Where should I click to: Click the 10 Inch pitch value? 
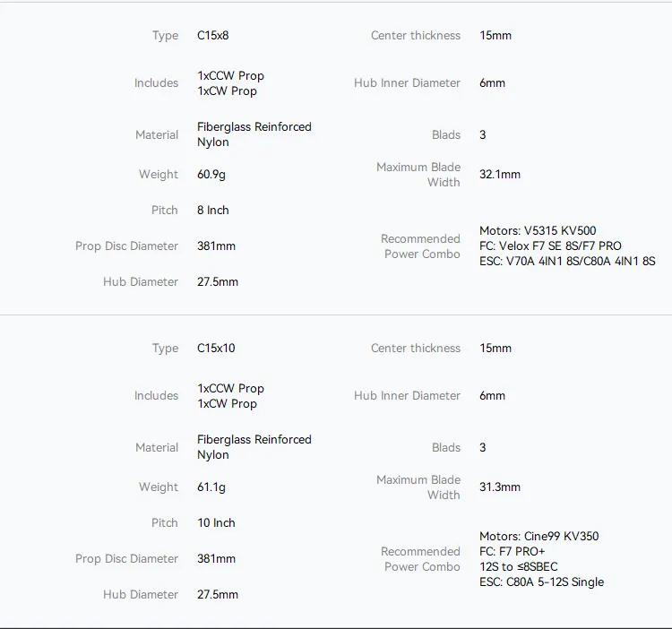point(216,523)
